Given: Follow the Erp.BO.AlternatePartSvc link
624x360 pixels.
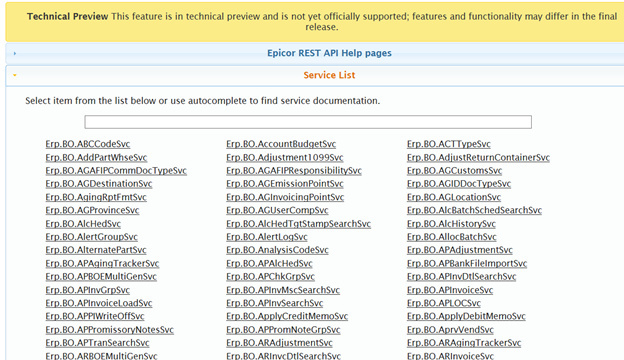Looking at the screenshot, I should (96, 250).
